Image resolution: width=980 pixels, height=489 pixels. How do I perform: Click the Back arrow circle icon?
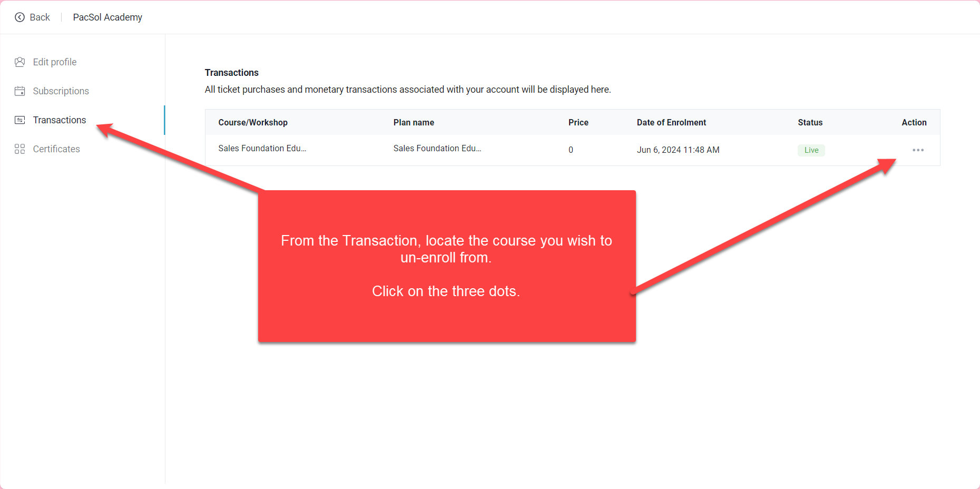point(19,17)
